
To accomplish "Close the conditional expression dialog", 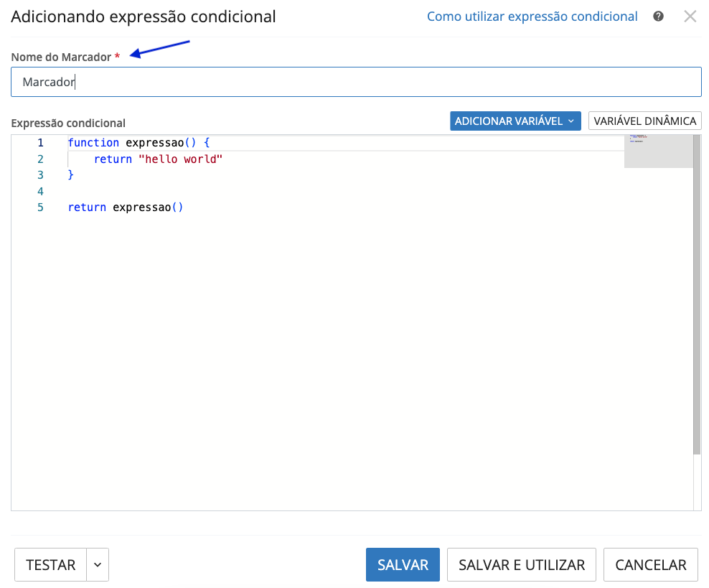I will 690,17.
